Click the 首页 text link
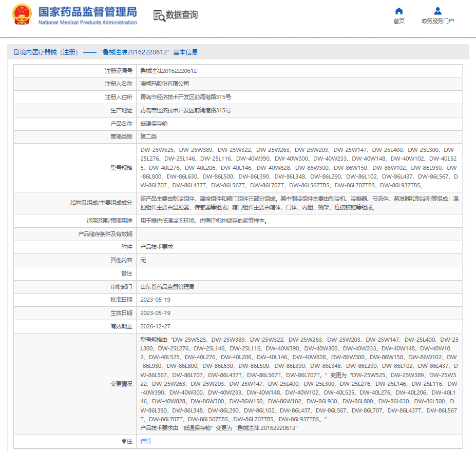Screen dimensions: 476x452 coord(399,21)
